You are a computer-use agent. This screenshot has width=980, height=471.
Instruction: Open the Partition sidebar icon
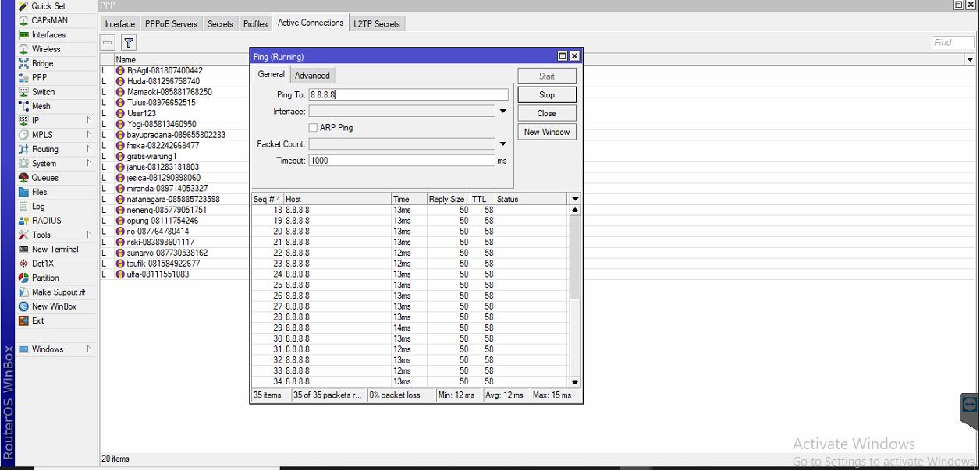point(23,278)
